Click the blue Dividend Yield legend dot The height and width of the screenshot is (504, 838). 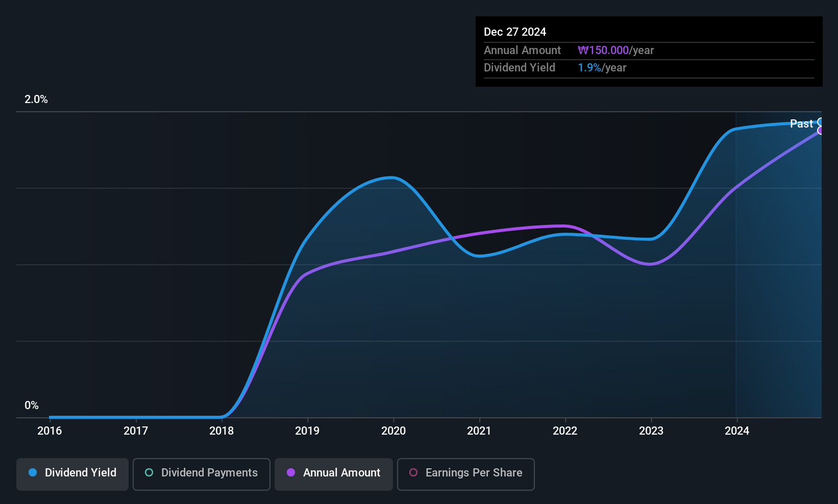[33, 472]
